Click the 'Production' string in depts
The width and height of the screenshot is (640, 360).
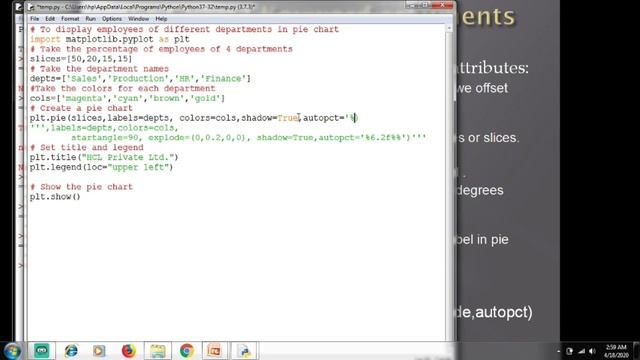coord(138,78)
